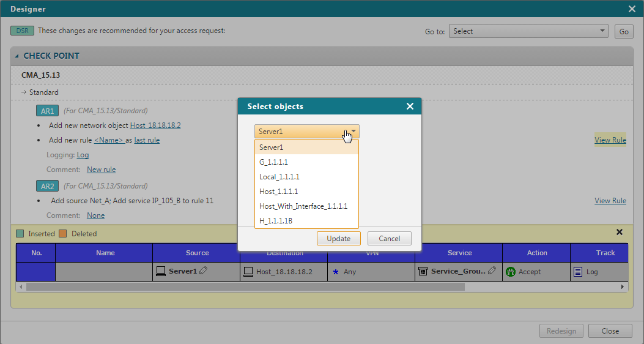The image size is (644, 344).
Task: Dismiss the rule preview panel with X
Action: click(619, 233)
